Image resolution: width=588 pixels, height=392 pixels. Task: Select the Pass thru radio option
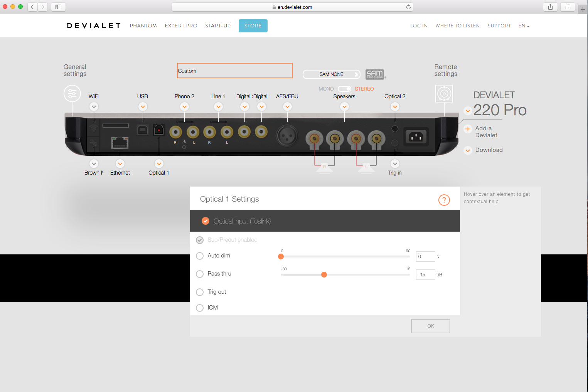(200, 274)
